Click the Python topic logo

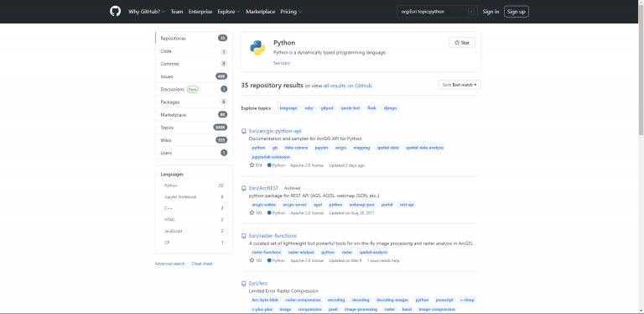point(257,48)
